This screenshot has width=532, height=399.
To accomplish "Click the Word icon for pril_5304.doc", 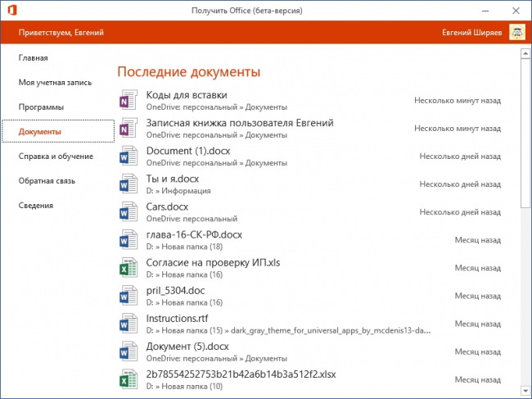I will coord(128,296).
